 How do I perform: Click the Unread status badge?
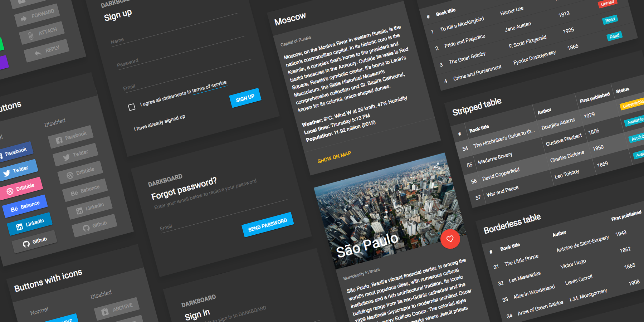[x=607, y=3]
